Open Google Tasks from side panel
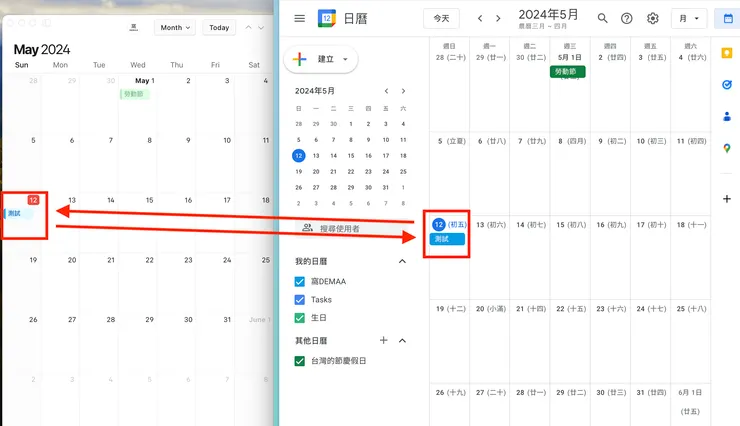 point(727,84)
